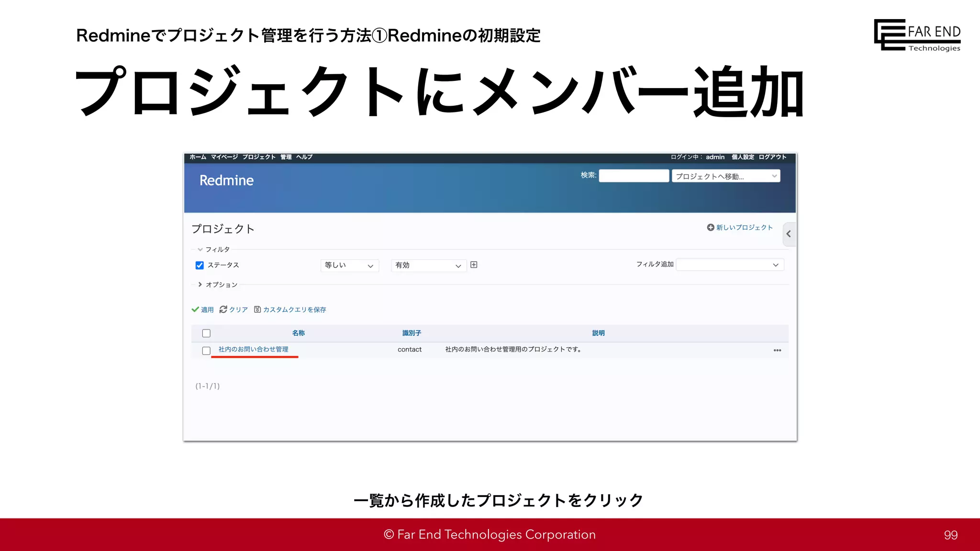980x551 pixels.
Task: Open the プロジェクトへ移動 dropdown
Action: tap(726, 176)
